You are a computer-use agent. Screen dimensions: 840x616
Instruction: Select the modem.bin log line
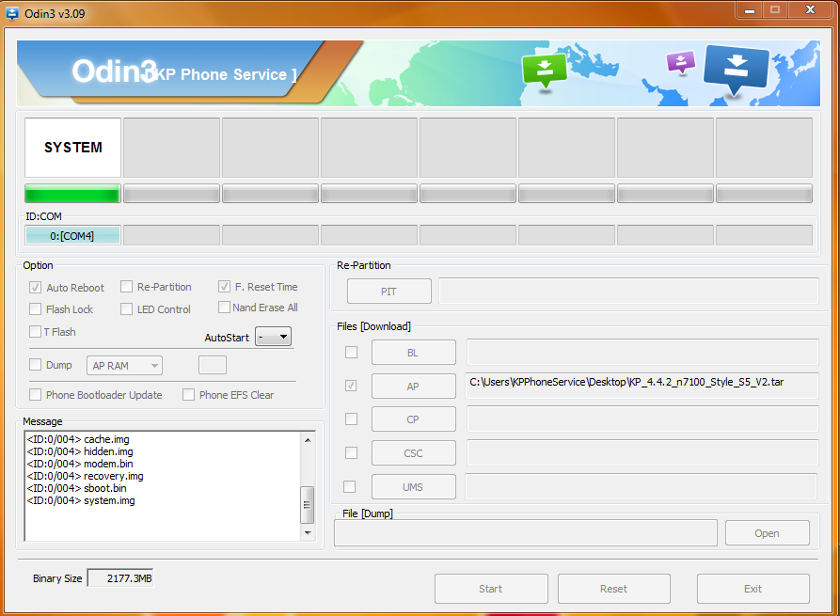click(80, 464)
